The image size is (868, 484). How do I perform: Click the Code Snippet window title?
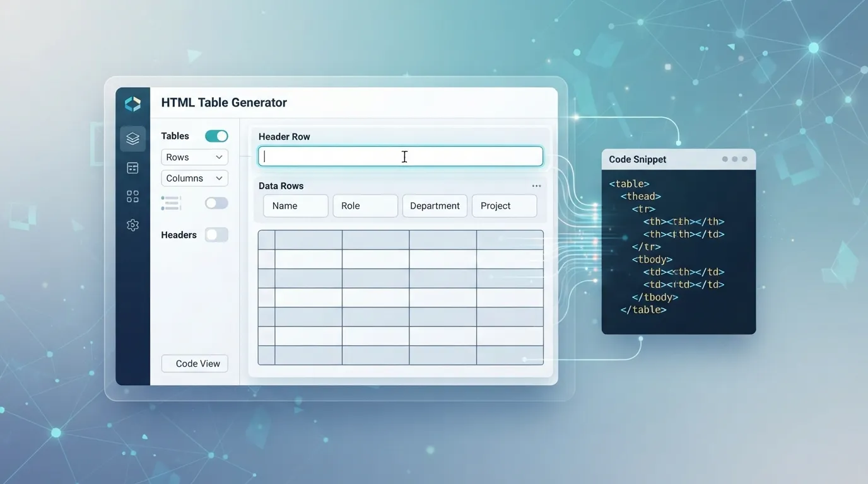637,159
